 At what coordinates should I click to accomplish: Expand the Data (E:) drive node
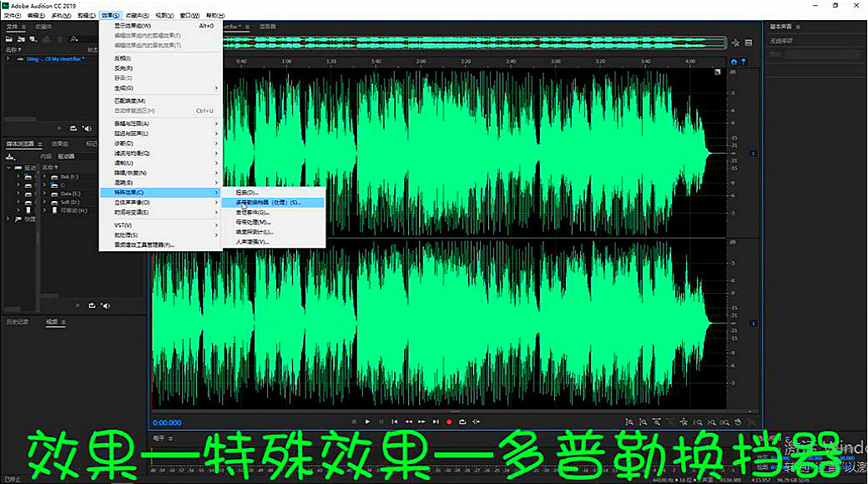click(20, 194)
